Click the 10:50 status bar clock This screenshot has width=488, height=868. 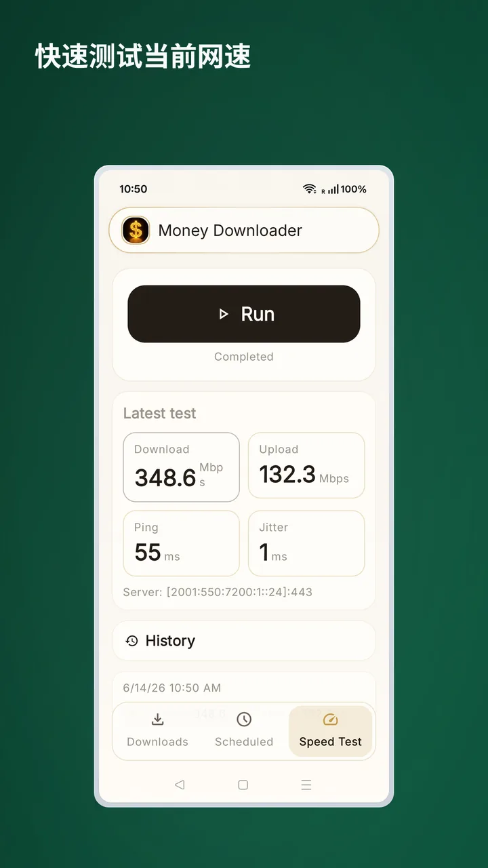(x=134, y=189)
